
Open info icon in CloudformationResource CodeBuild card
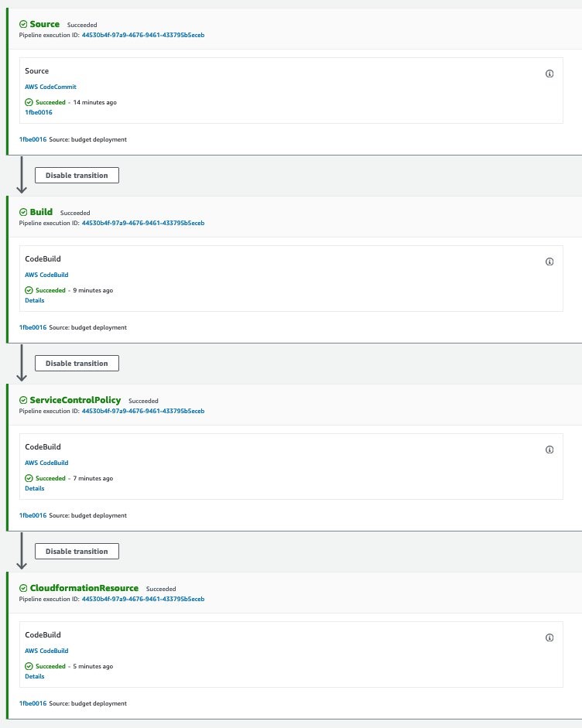click(549, 637)
